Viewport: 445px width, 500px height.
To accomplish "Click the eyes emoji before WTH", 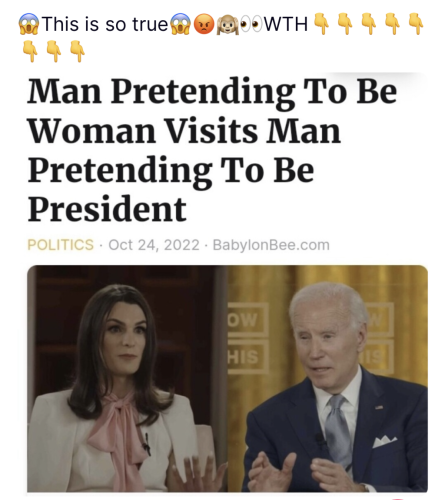I will 251,24.
